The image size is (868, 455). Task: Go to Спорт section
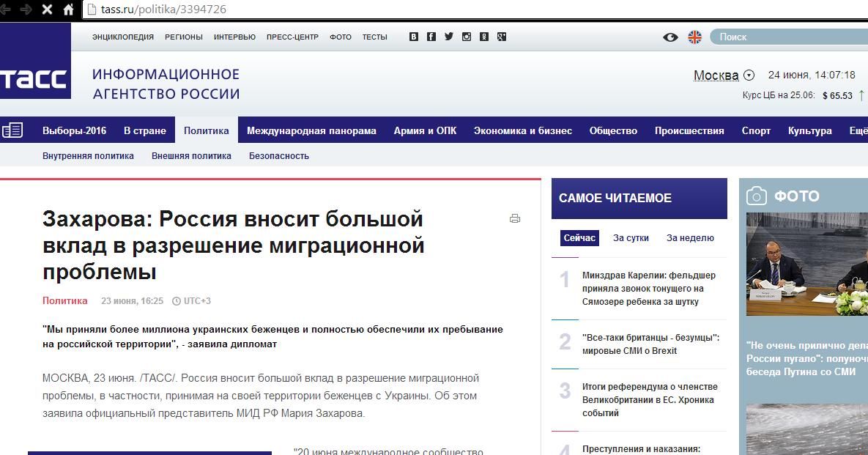[756, 130]
